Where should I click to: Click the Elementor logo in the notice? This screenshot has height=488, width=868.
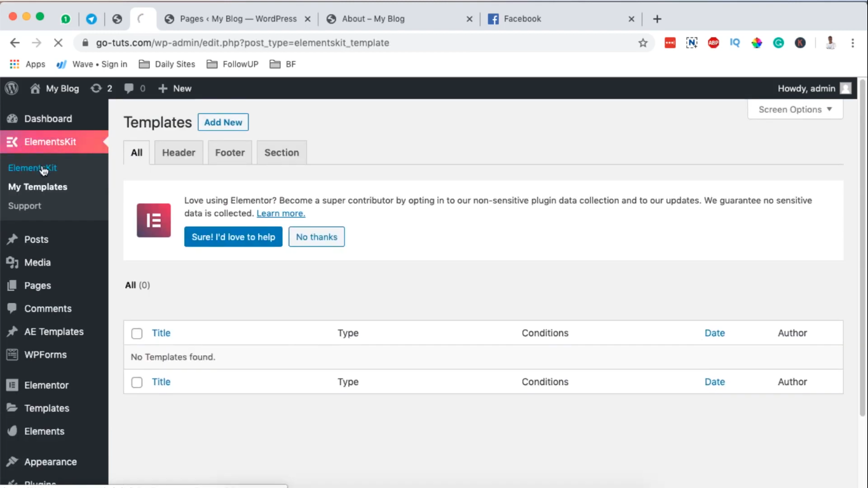point(154,220)
